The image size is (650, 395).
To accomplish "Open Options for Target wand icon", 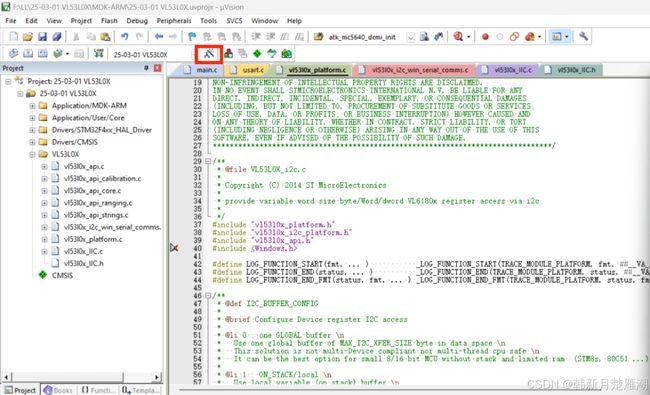I will coord(209,54).
